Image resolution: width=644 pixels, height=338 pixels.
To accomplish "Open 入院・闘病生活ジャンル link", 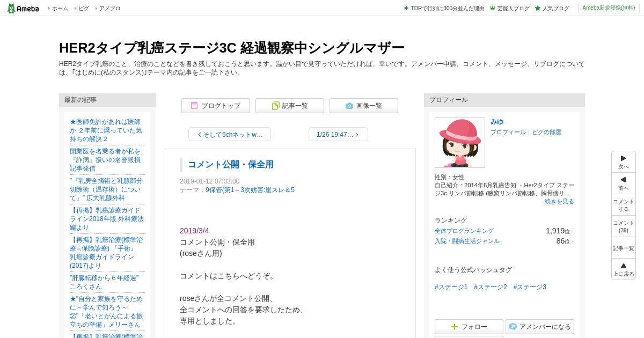I will [x=467, y=241].
